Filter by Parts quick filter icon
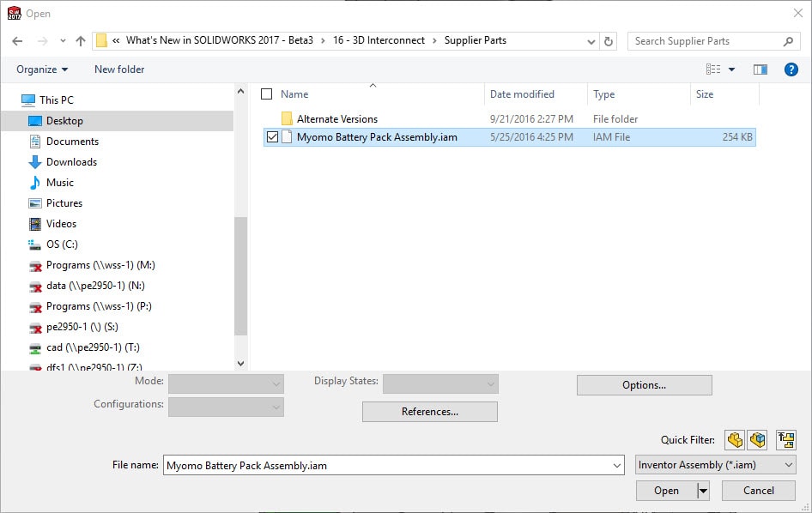The height and width of the screenshot is (513, 812). [735, 440]
